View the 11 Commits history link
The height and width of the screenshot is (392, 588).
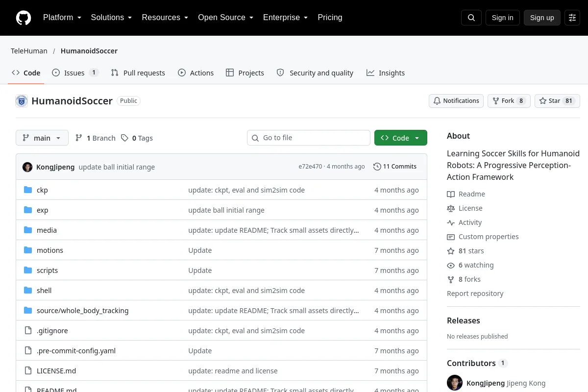(395, 167)
